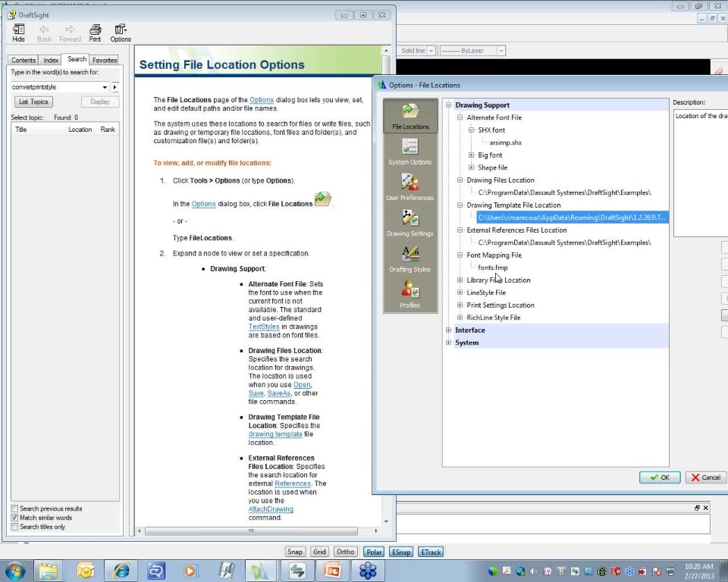
Task: Open PowerPoint taskbar icon
Action: 332,571
